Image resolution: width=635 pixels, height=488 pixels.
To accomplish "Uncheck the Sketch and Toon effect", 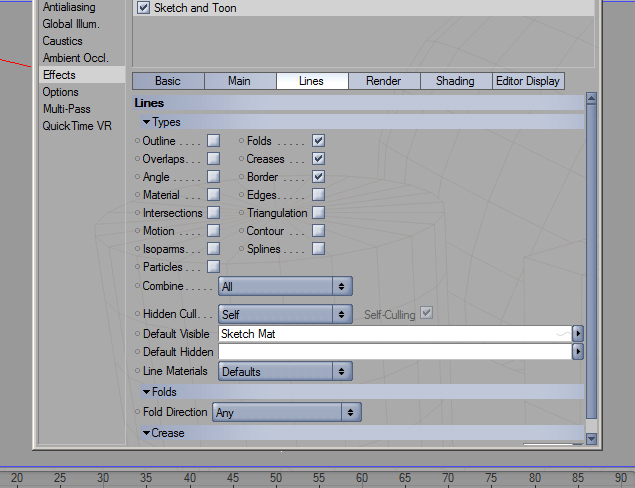I will [143, 8].
